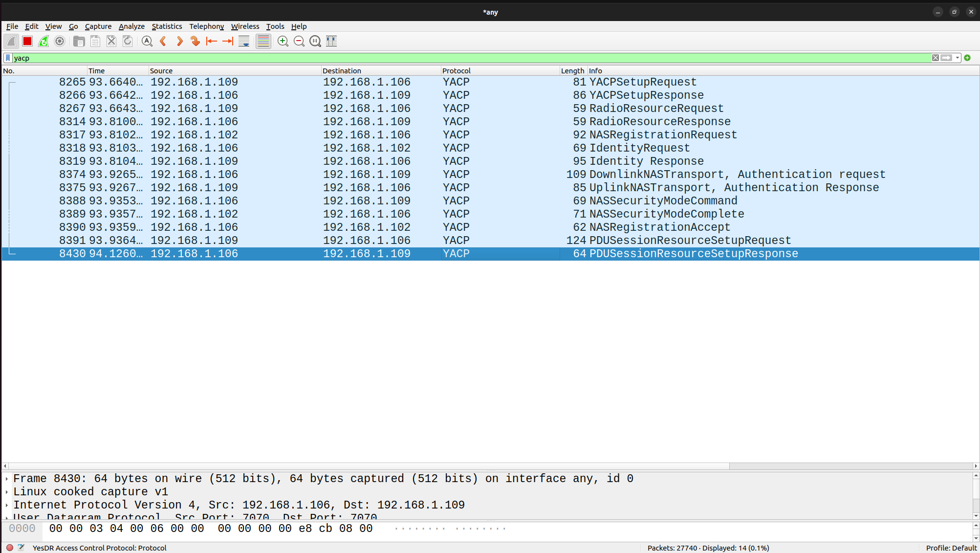
Task: Open the Telephony menu
Action: 206,26
